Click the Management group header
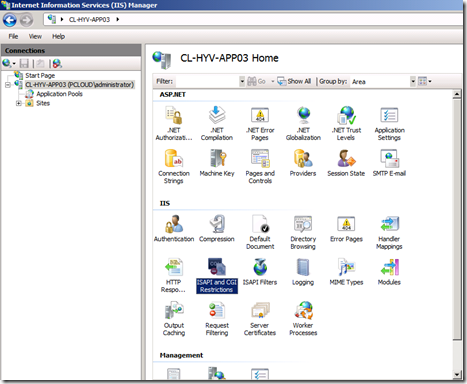The image size is (467, 384). [x=181, y=355]
